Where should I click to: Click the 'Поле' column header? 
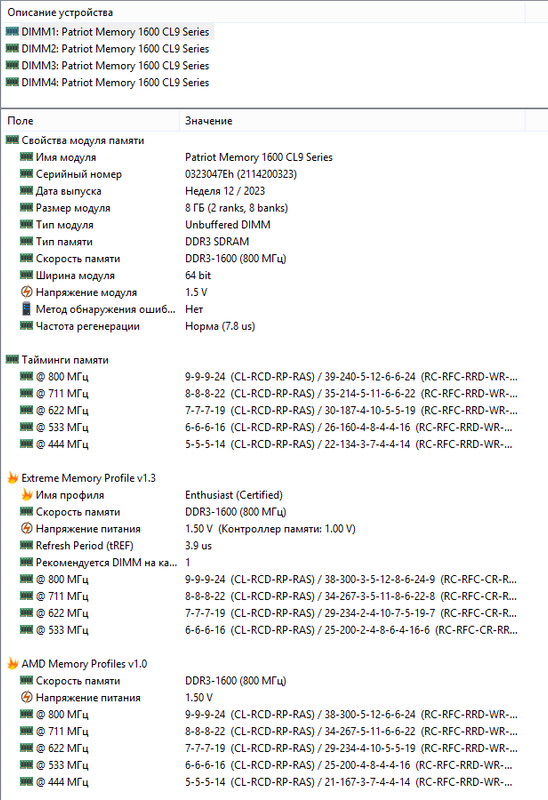click(90, 121)
